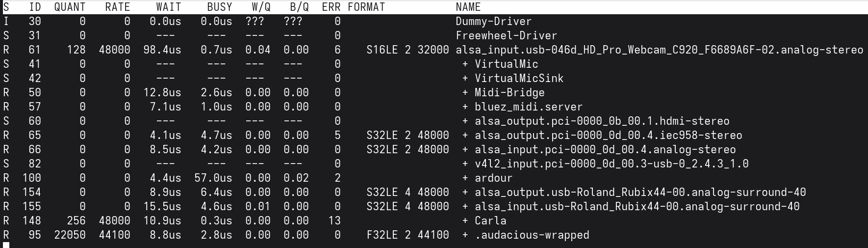Select the Midi-Bridge node

(510, 93)
